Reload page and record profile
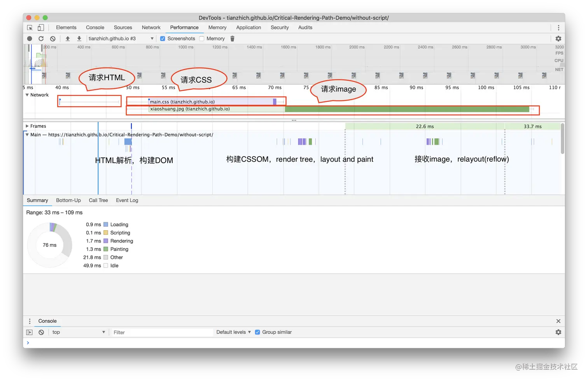Screen dimensions: 588x381 tap(41, 38)
